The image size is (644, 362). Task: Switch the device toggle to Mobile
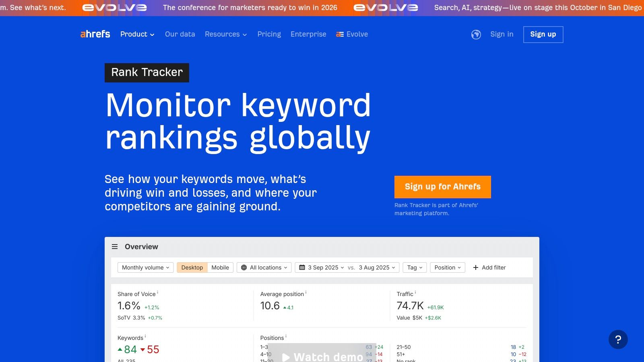[220, 267]
